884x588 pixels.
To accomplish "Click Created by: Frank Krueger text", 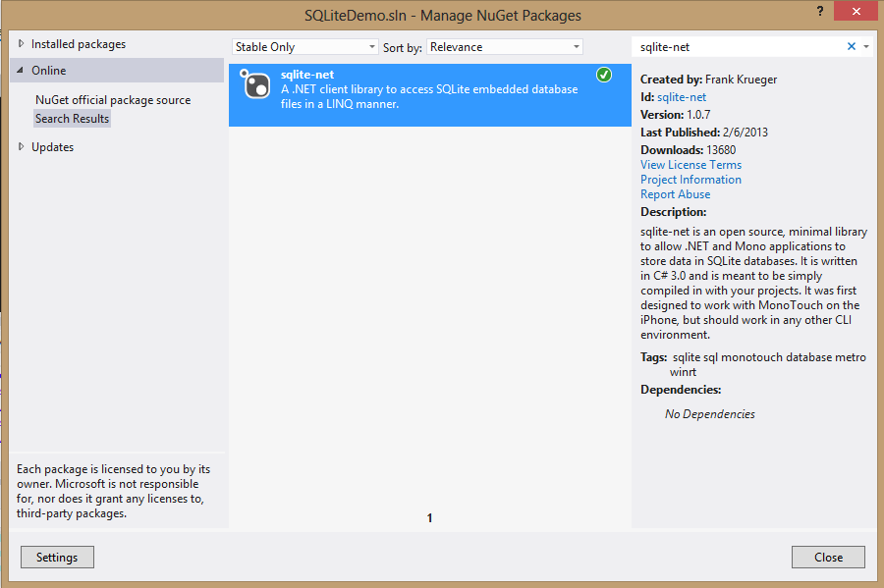I will click(708, 80).
